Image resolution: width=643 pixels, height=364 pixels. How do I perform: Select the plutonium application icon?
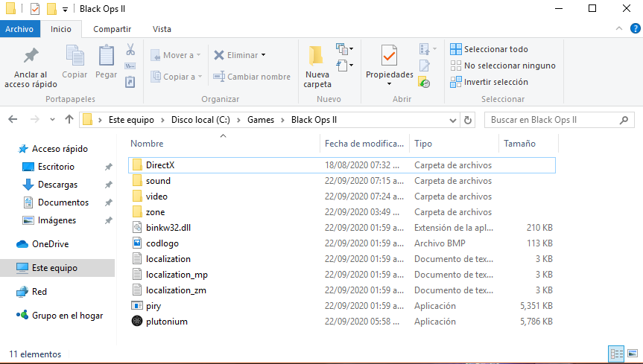pyautogui.click(x=137, y=321)
